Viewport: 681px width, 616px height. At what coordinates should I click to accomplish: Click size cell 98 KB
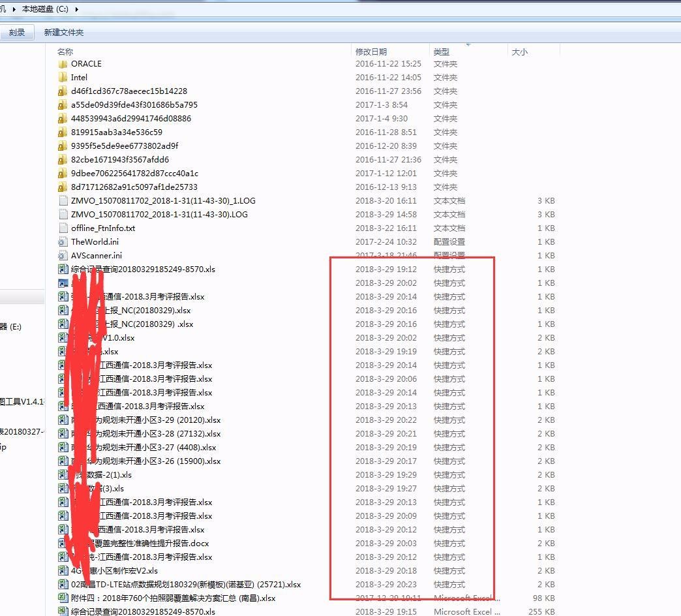click(544, 598)
